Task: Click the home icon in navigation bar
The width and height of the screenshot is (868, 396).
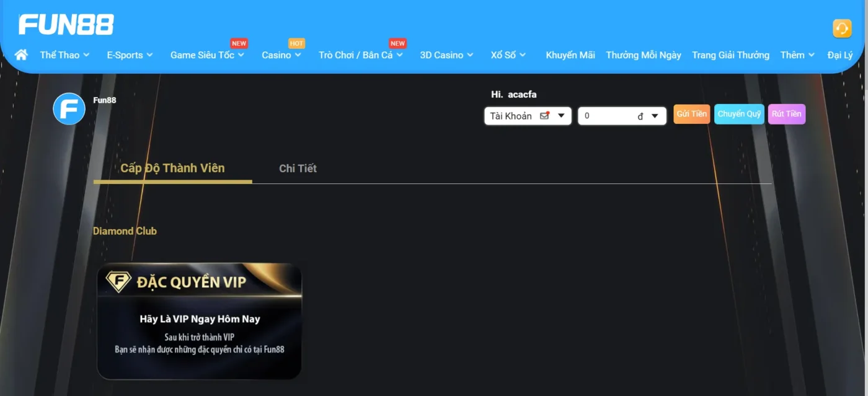Action: 21,55
